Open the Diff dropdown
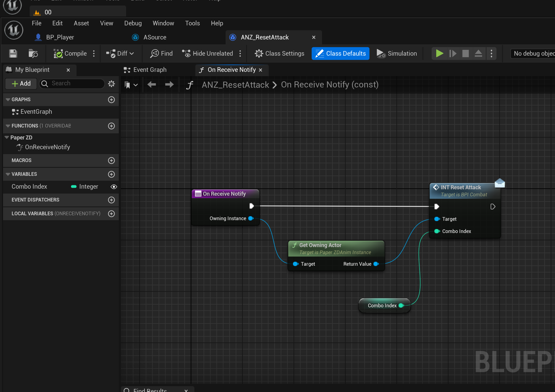This screenshot has width=555, height=392. pyautogui.click(x=120, y=54)
